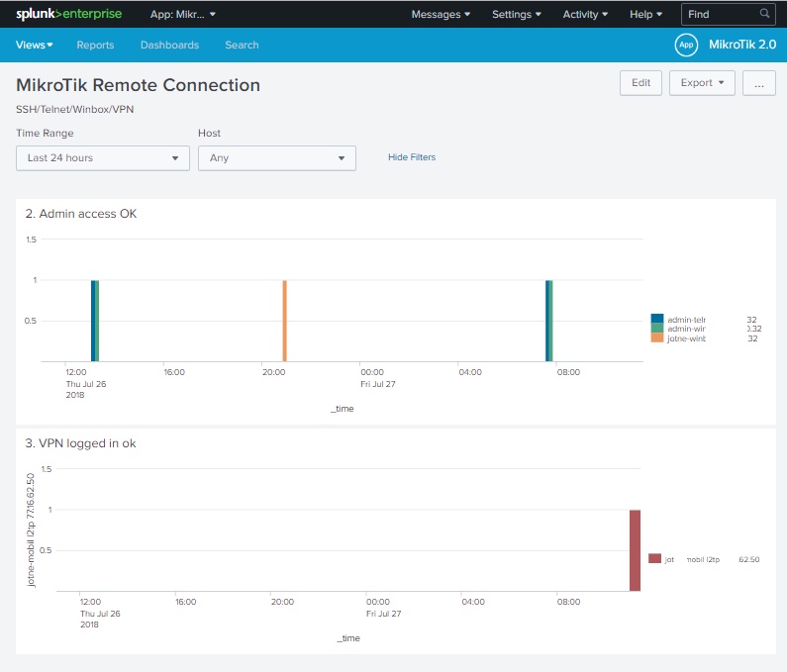Open the more options ellipsis button
Image resolution: width=787 pixels, height=672 pixels.
(x=758, y=83)
